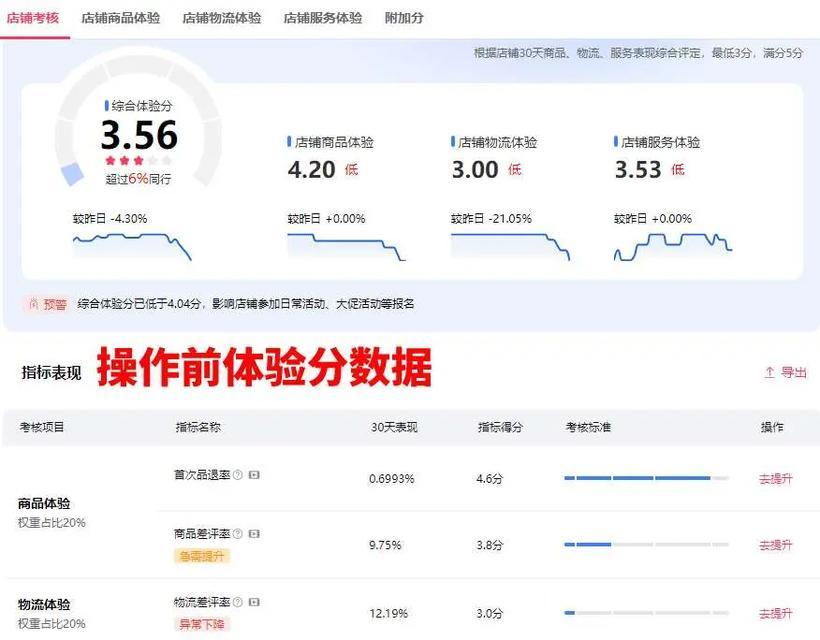820x640 pixels.
Task: Click the 导出 export link
Action: coord(793,372)
